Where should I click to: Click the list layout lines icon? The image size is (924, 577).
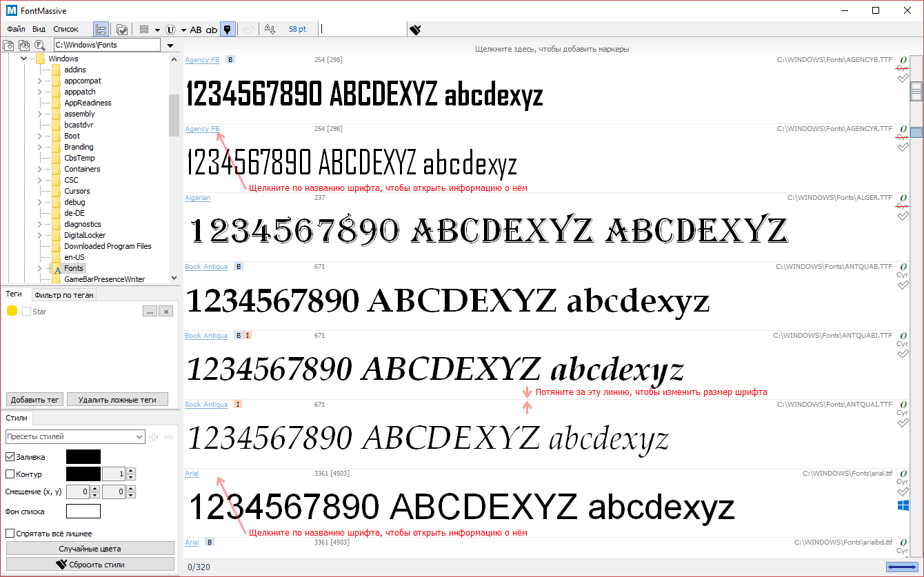(144, 30)
